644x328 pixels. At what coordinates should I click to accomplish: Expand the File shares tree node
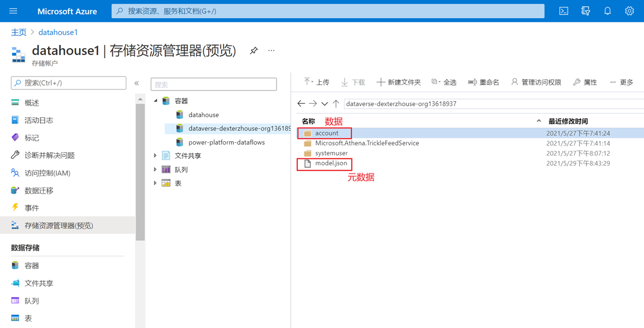(156, 156)
